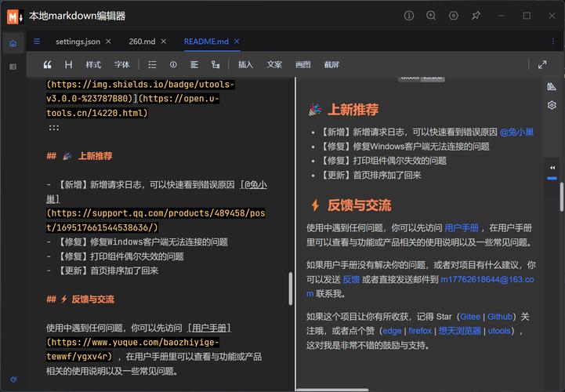Image resolution: width=565 pixels, height=392 pixels.
Task: Open the 画图 drawing menu
Action: coord(303,64)
